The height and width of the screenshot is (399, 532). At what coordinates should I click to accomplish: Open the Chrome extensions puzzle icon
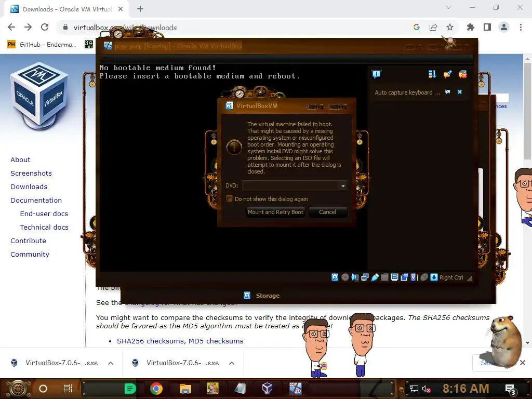pyautogui.click(x=471, y=27)
